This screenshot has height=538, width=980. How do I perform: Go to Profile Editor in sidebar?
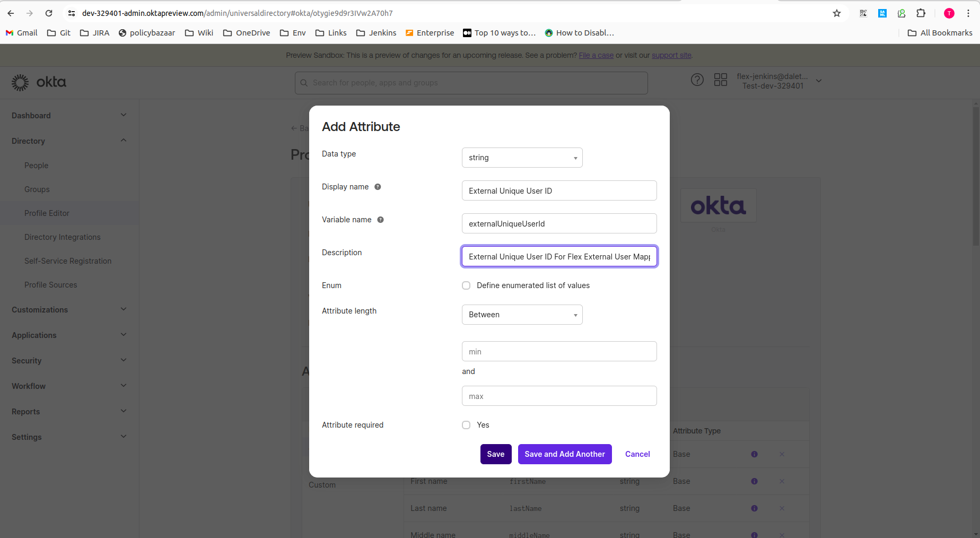47,213
